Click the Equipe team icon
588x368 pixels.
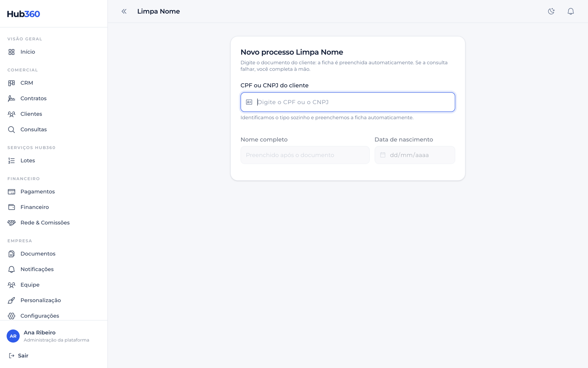click(11, 285)
